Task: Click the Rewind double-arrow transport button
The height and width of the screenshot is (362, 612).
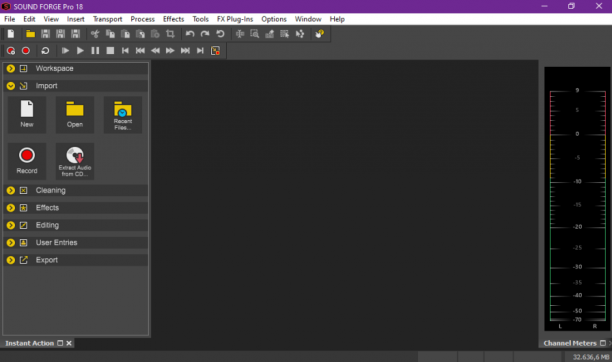Action: tap(155, 51)
